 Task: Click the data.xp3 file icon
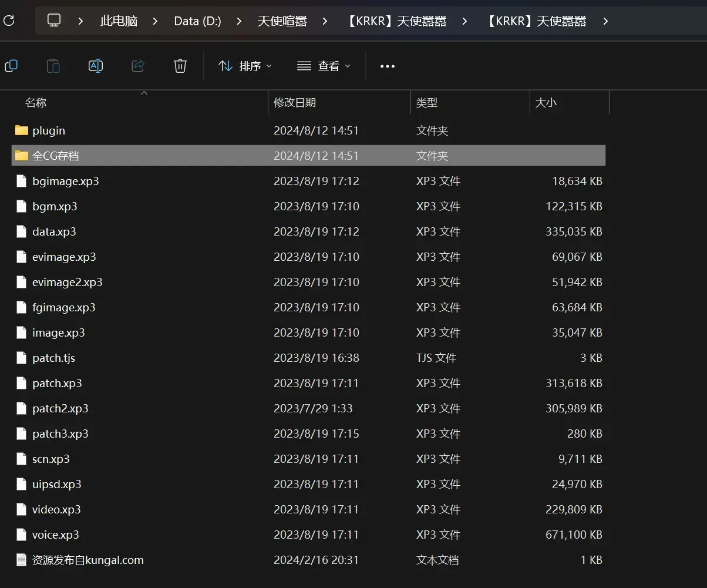[22, 231]
